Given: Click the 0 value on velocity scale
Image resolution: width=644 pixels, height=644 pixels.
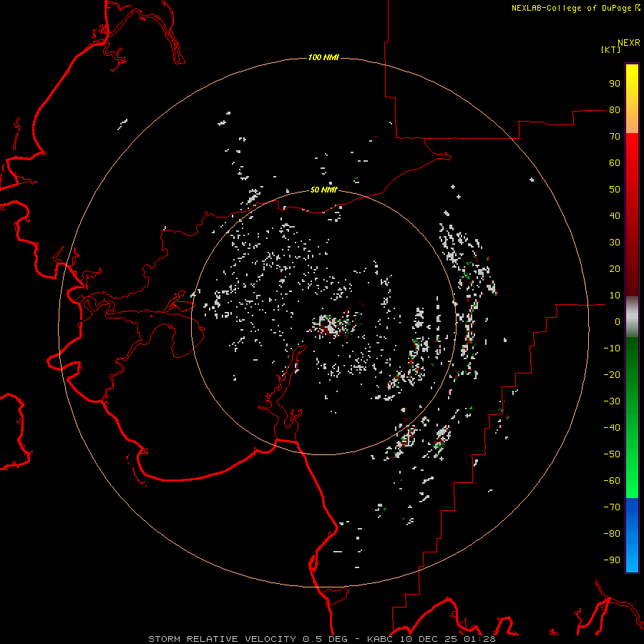Looking at the screenshot, I should pos(618,321).
